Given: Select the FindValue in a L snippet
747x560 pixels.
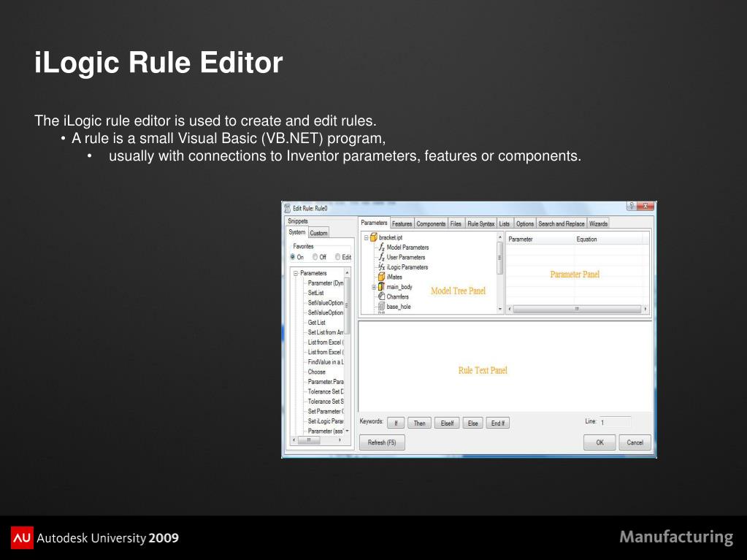Looking at the screenshot, I should (x=326, y=362).
